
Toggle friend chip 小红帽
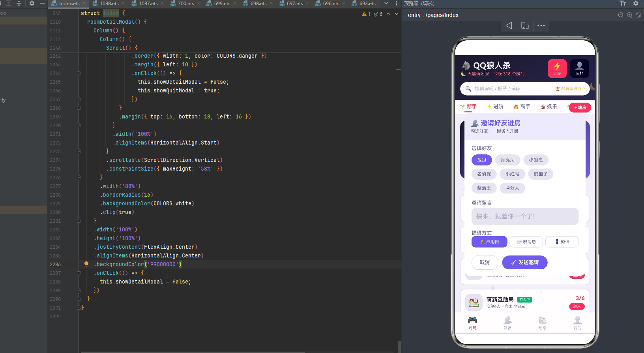pos(512,174)
